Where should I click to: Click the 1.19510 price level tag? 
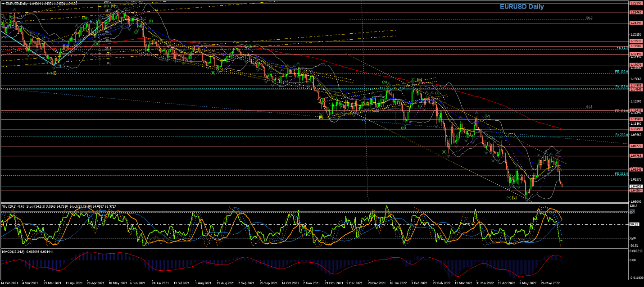[x=635, y=41]
